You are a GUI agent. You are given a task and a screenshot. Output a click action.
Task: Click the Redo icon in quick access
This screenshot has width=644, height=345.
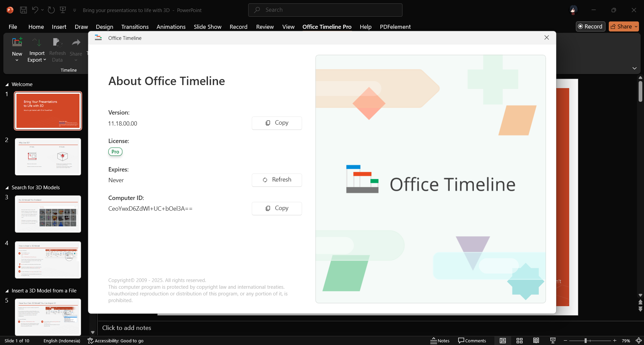point(51,10)
